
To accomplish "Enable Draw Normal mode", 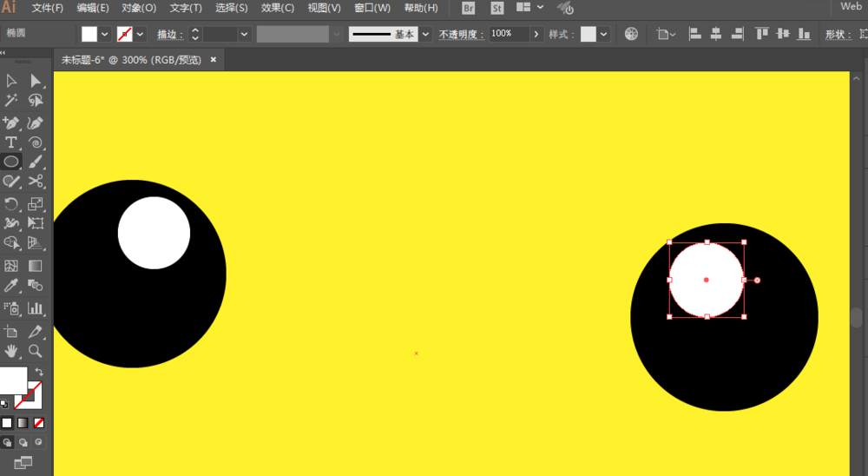I will point(7,442).
